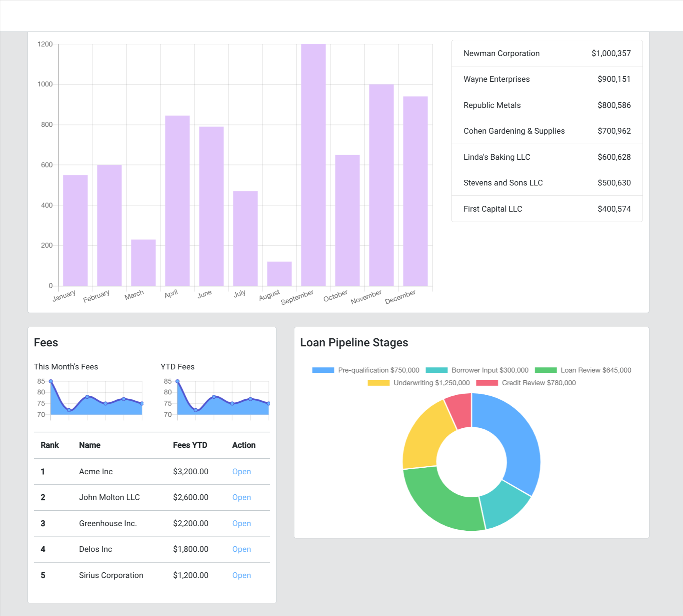Click the Newman Corporation row

tap(547, 53)
